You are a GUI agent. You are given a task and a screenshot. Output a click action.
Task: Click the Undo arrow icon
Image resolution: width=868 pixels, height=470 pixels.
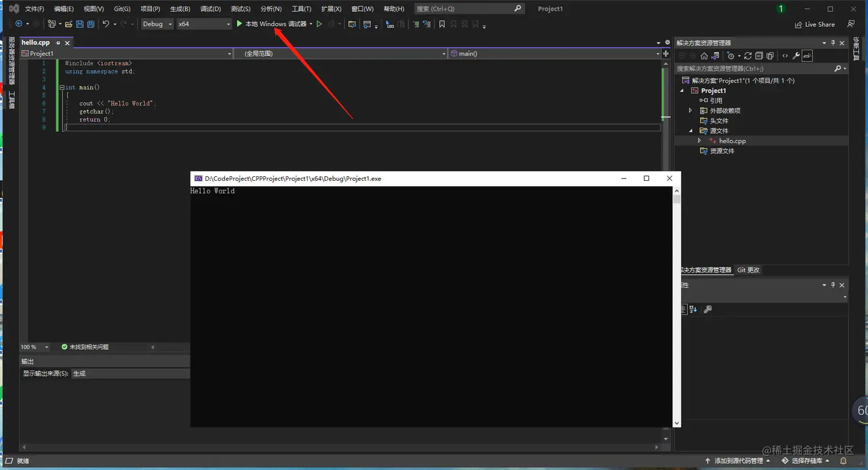(x=106, y=24)
